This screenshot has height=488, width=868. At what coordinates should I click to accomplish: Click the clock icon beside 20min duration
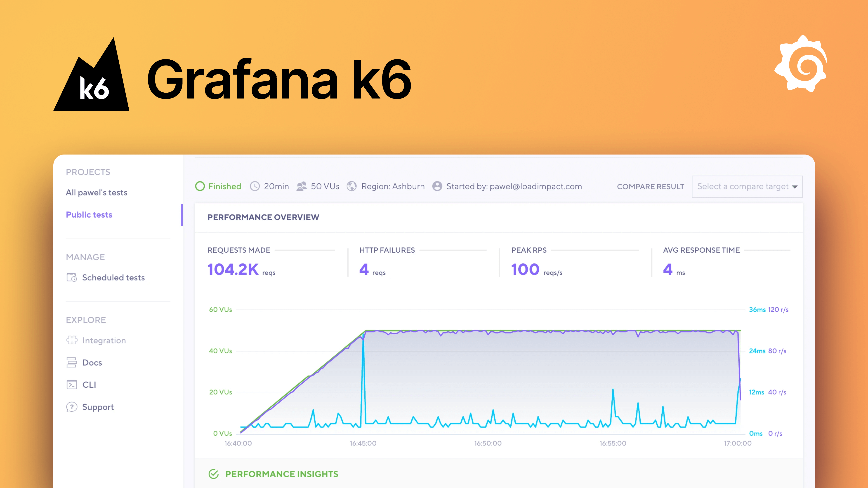[x=255, y=186]
